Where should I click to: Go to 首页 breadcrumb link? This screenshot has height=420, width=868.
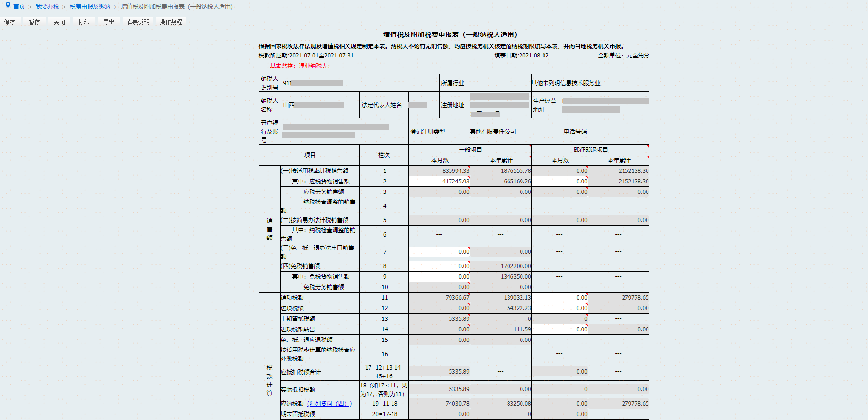[19, 7]
